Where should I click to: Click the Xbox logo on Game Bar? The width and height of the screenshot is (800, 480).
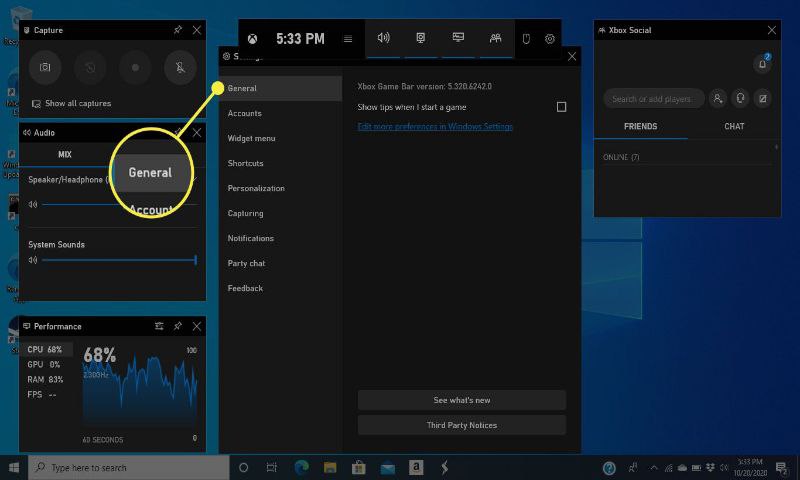253,39
